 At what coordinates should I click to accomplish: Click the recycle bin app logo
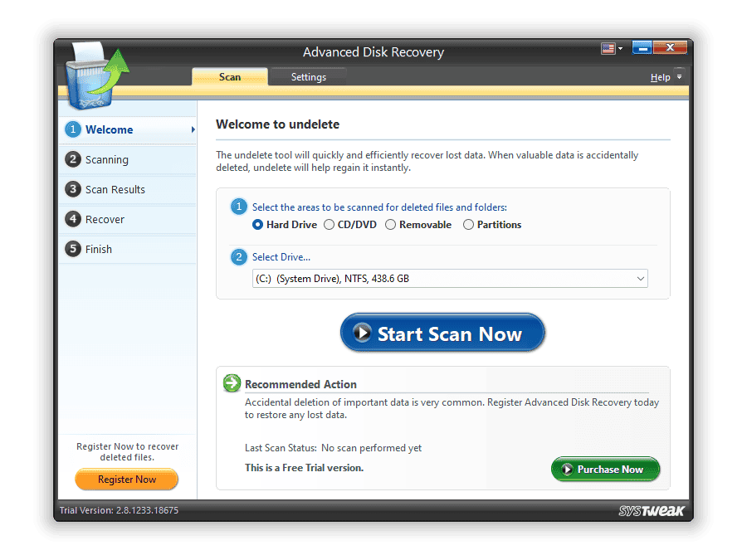(x=97, y=75)
